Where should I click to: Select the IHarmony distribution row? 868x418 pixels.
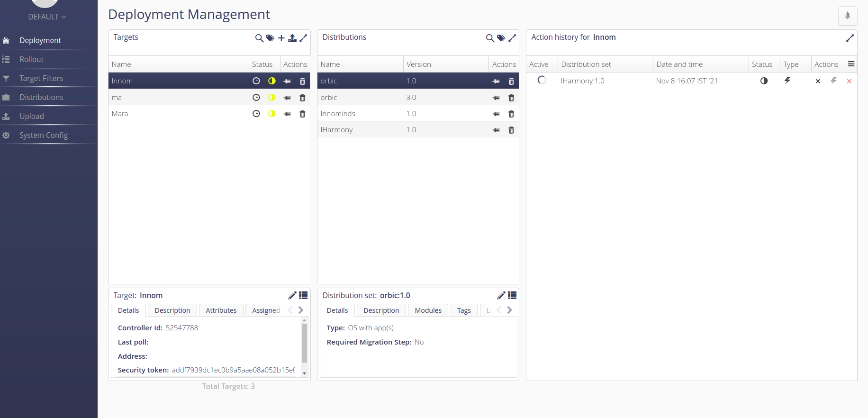(x=418, y=130)
